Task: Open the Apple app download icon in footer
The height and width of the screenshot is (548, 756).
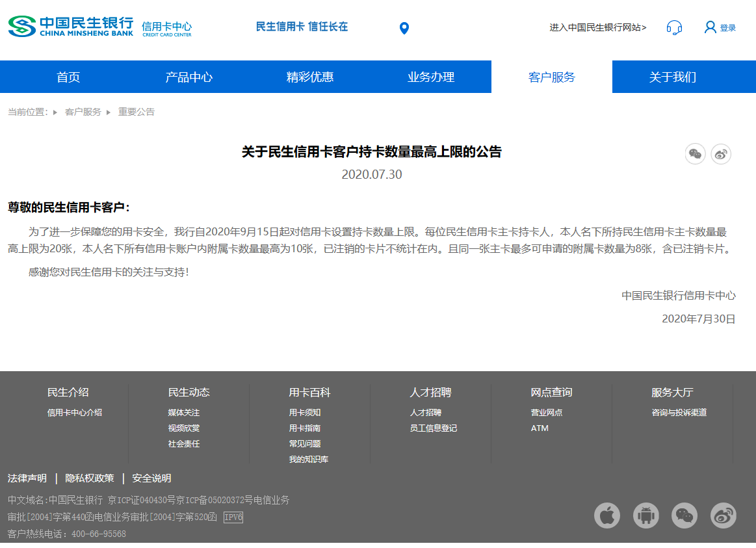Action: [x=607, y=515]
